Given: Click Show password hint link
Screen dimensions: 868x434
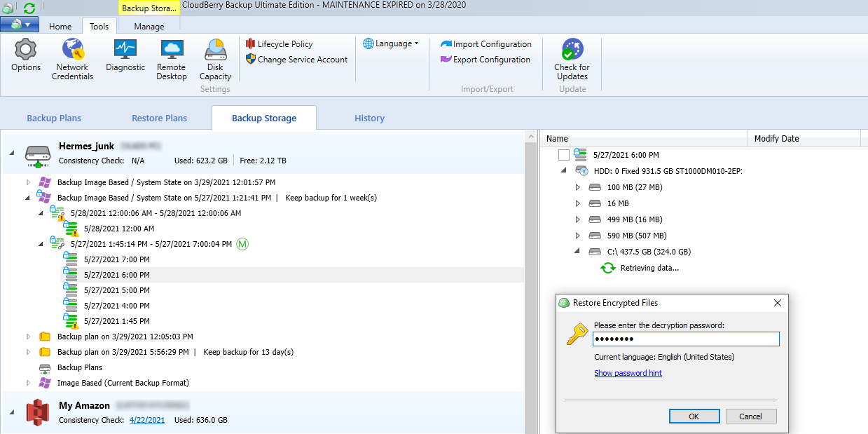Looking at the screenshot, I should tap(628, 373).
